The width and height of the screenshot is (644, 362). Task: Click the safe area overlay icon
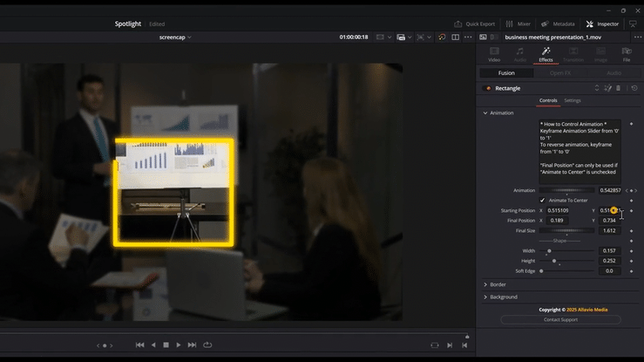pyautogui.click(x=380, y=37)
